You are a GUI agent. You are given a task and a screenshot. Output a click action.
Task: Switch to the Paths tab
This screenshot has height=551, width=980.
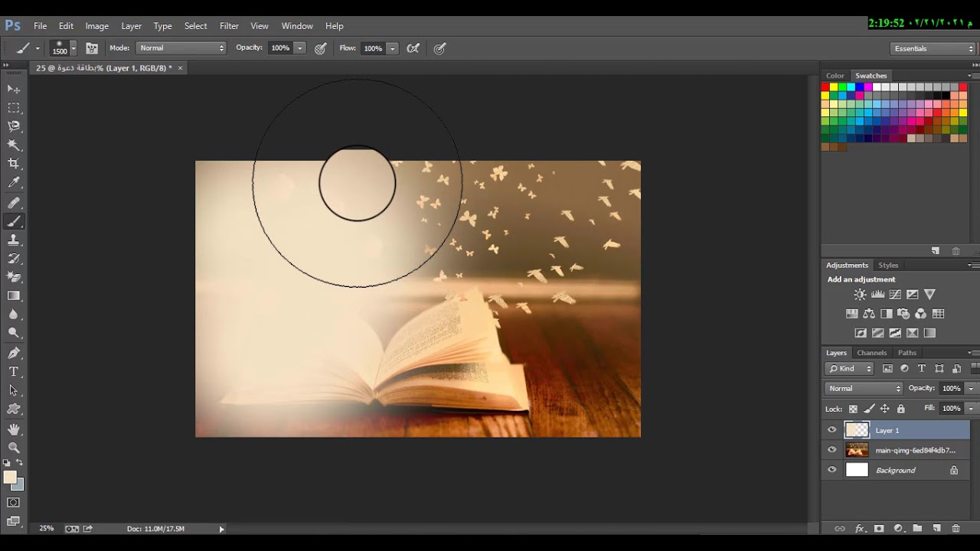coord(907,353)
